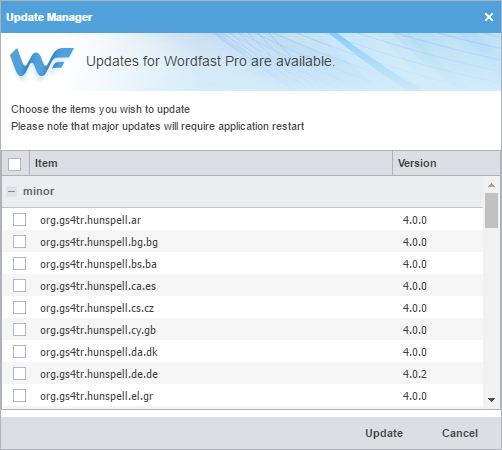Click the scrollbar up arrow
Screen dimensions: 502x450
tap(491, 185)
